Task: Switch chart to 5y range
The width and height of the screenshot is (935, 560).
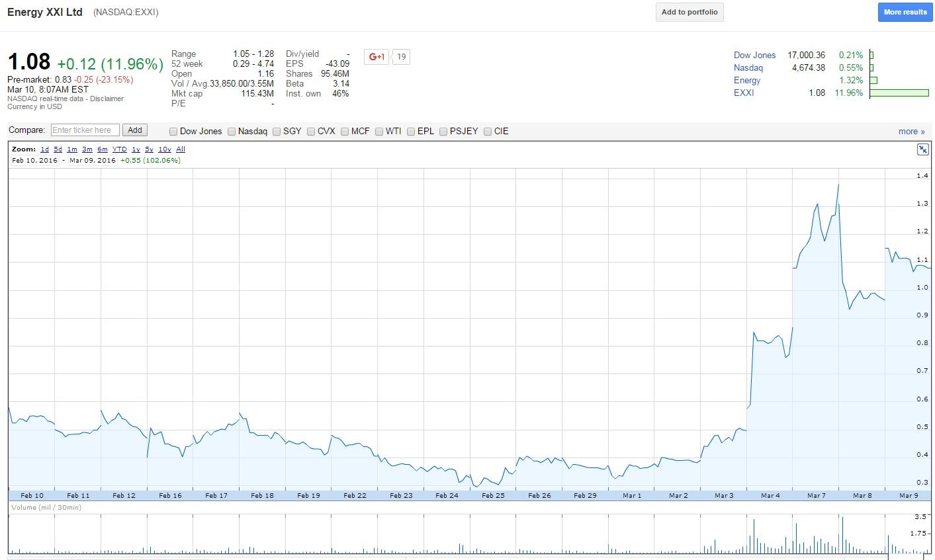Action: [x=150, y=149]
